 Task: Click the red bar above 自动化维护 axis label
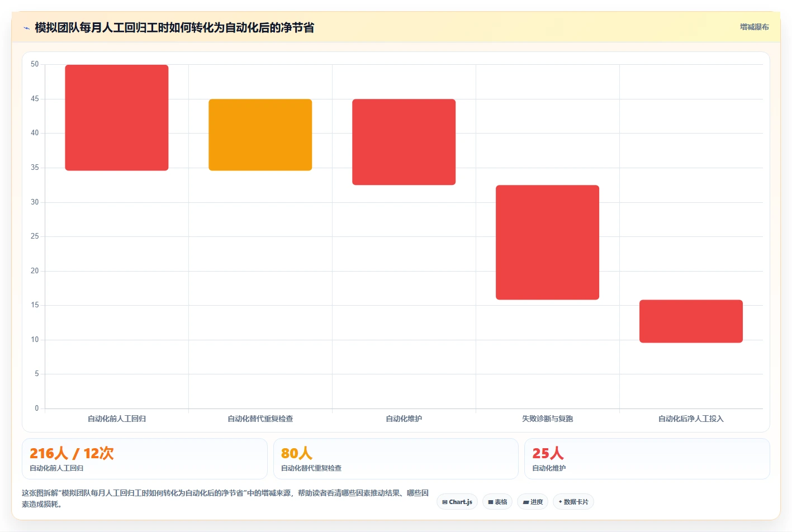(x=404, y=142)
